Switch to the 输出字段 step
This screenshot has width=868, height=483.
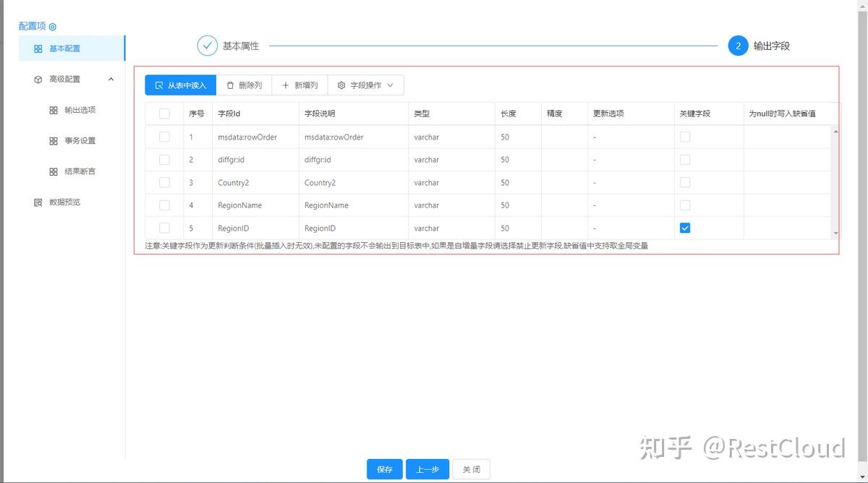point(737,45)
